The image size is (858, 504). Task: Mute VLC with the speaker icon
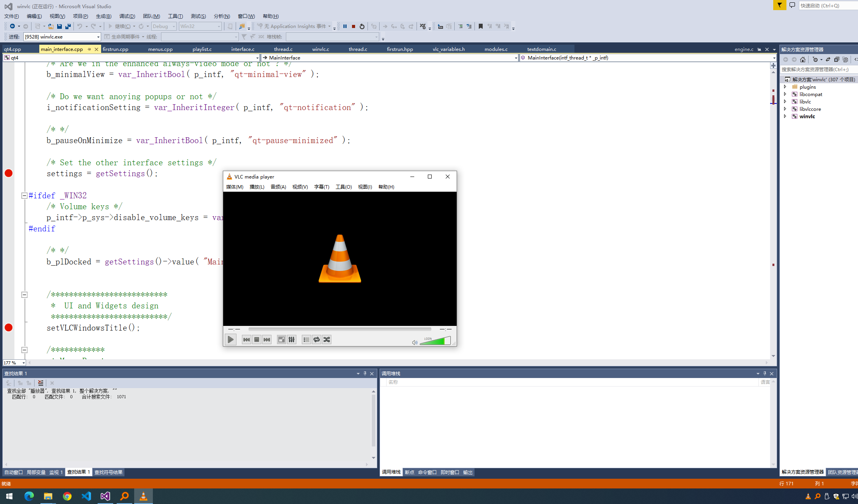[415, 342]
